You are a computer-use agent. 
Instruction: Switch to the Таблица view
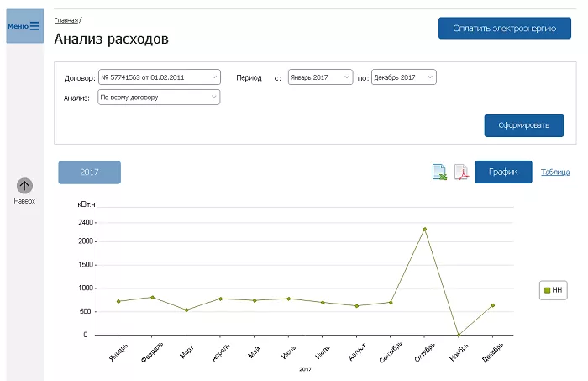[554, 172]
